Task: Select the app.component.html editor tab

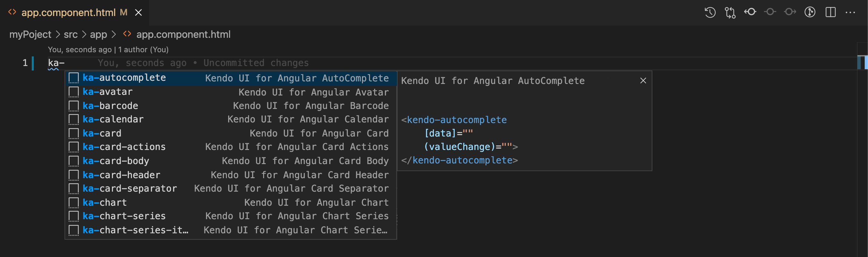Action: [74, 13]
